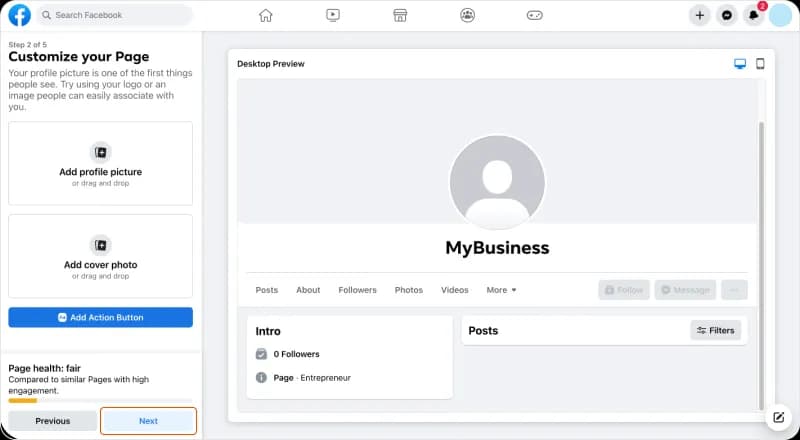Click the Page health progress bar
The image size is (800, 440).
100,400
